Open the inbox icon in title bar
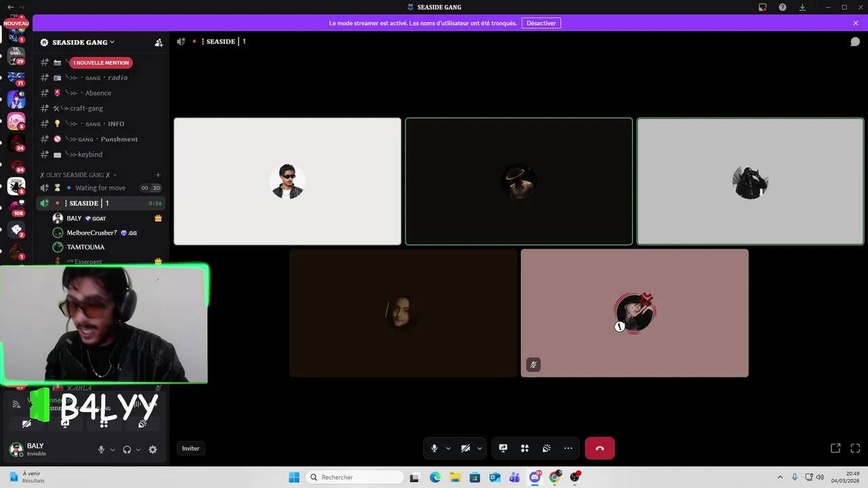The height and width of the screenshot is (488, 868). coord(763,7)
